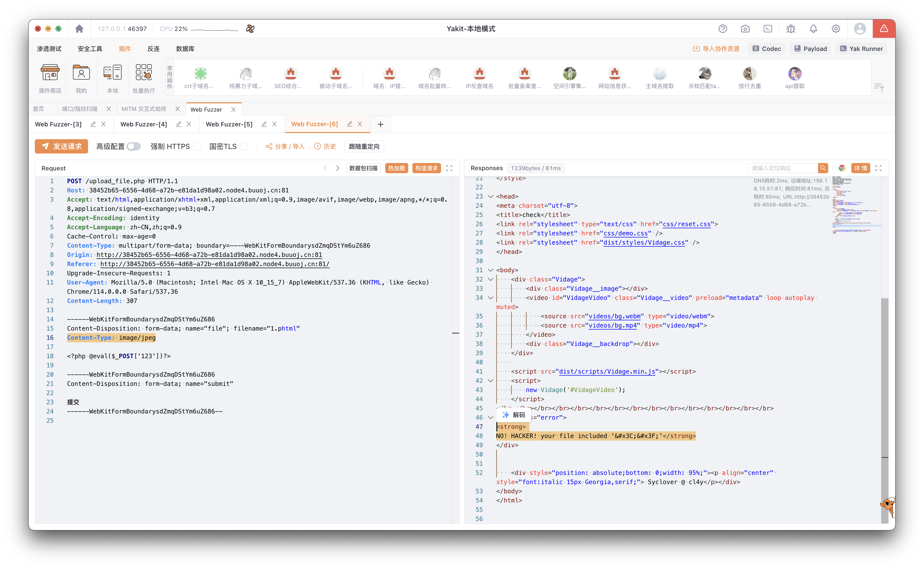Screen dimensions: 924x568
Task: Open response in Chrome browser icon
Action: click(842, 168)
